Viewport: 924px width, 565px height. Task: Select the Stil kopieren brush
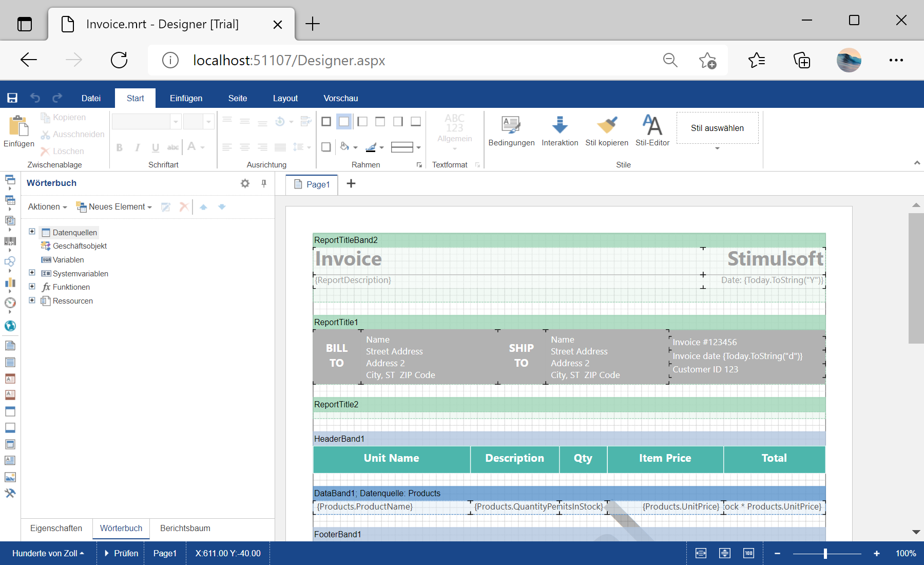click(607, 131)
